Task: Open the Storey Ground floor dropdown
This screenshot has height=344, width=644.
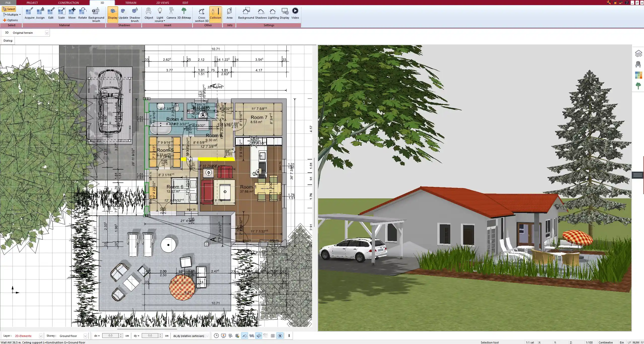Action: tap(85, 336)
